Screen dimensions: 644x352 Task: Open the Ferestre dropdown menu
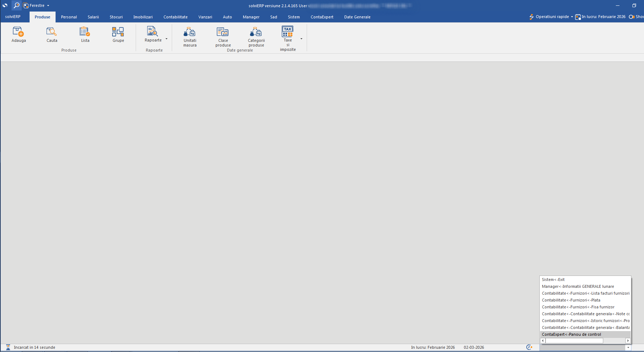click(x=36, y=5)
